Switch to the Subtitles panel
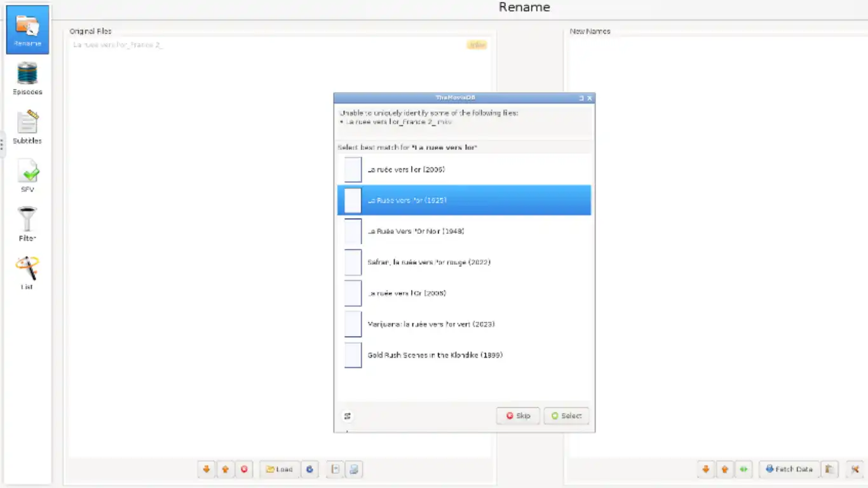 (x=27, y=127)
